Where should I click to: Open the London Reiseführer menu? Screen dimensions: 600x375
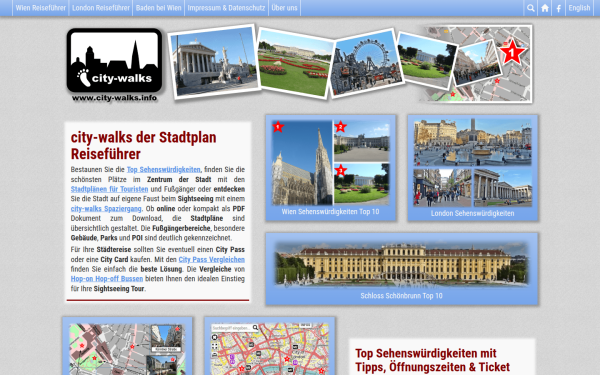[101, 8]
